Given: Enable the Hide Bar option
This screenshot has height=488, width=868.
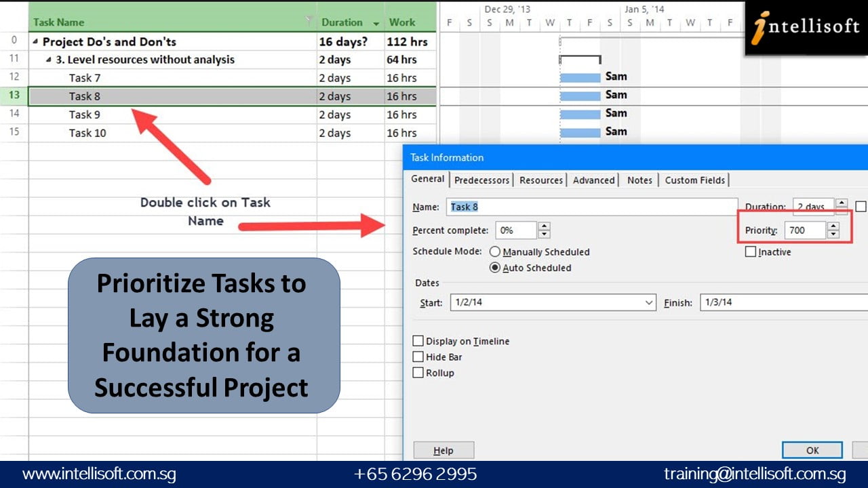Looking at the screenshot, I should [x=418, y=357].
